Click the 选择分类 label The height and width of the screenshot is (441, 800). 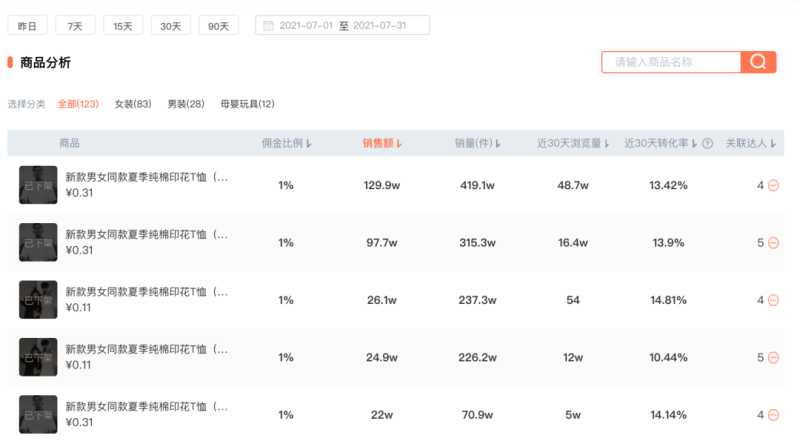click(27, 104)
